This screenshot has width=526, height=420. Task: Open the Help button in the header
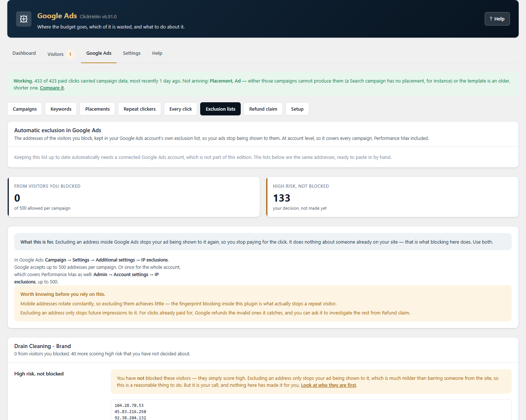[x=497, y=19]
